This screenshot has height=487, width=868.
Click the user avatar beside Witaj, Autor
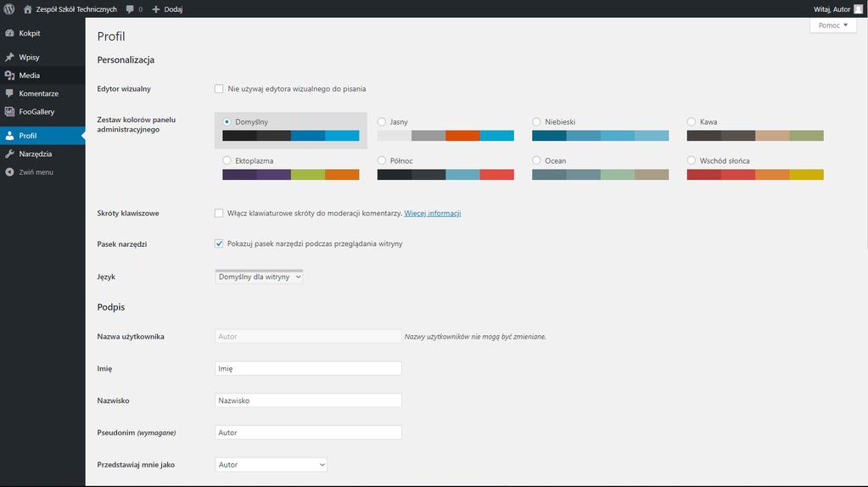click(858, 8)
